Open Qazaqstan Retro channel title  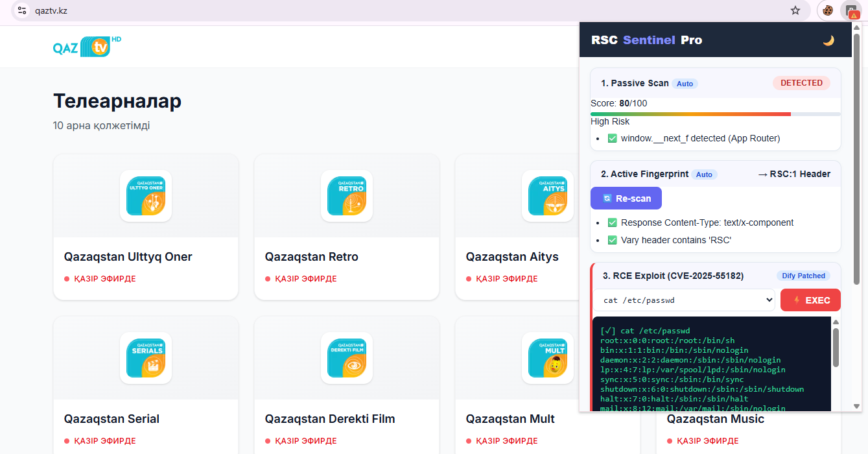pyautogui.click(x=312, y=257)
